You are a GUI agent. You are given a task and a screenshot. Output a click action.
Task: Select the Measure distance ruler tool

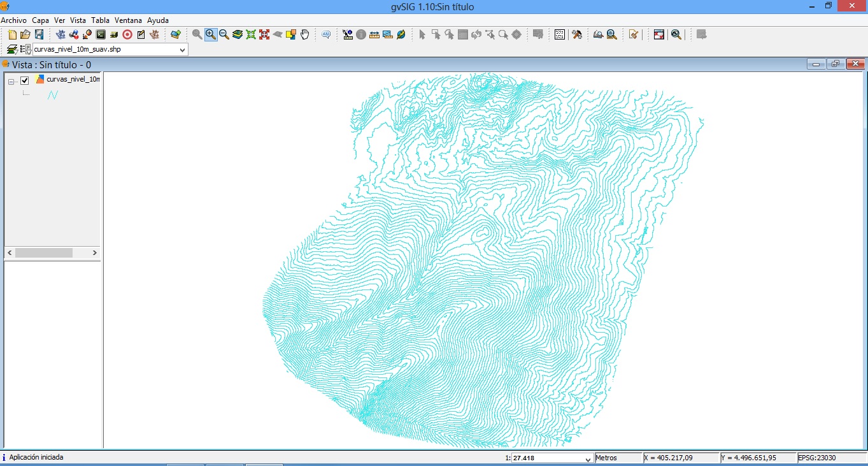click(374, 34)
